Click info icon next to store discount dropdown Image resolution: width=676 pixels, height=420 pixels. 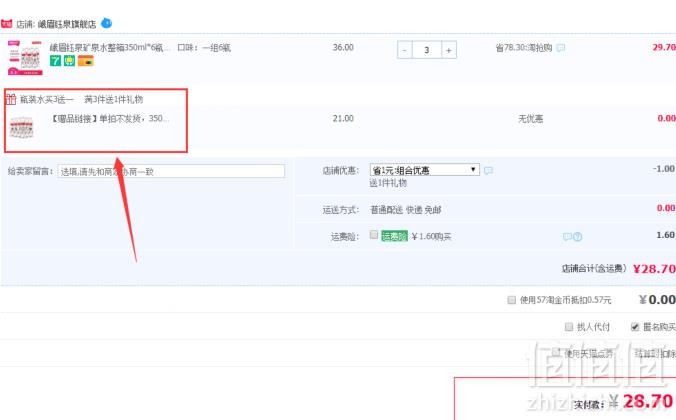tap(488, 170)
